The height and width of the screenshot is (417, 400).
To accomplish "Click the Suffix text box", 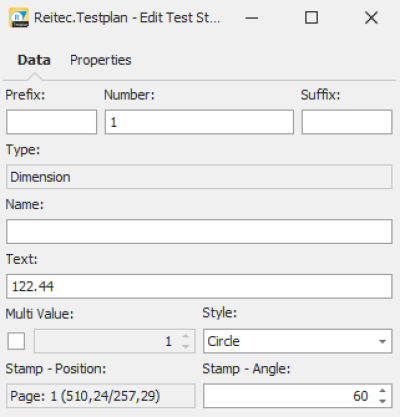I will (347, 122).
